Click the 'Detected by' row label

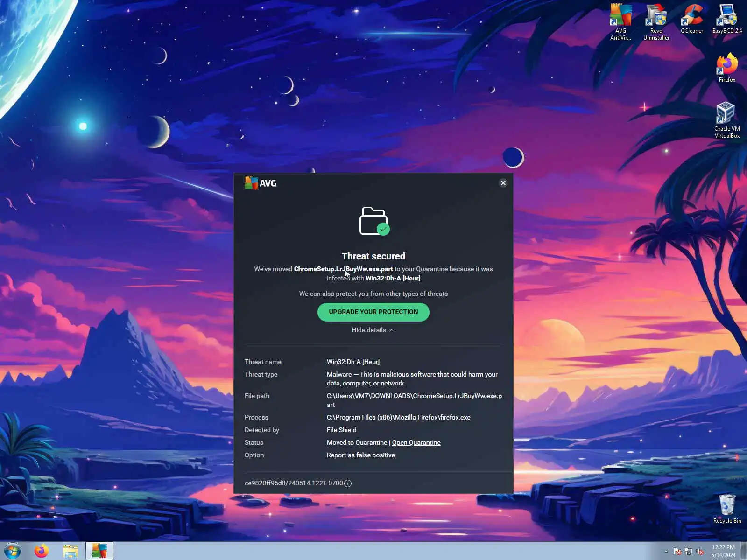[262, 430]
